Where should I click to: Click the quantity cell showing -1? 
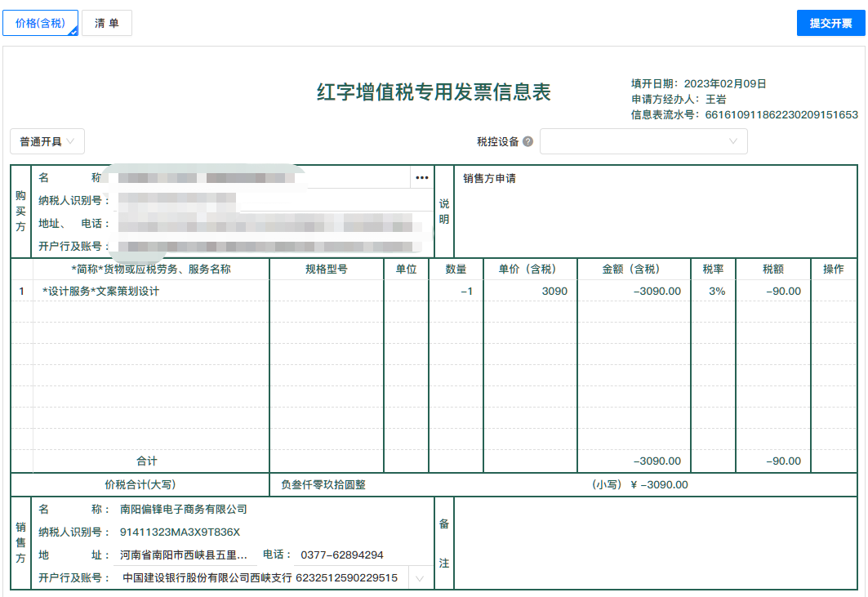pos(456,292)
